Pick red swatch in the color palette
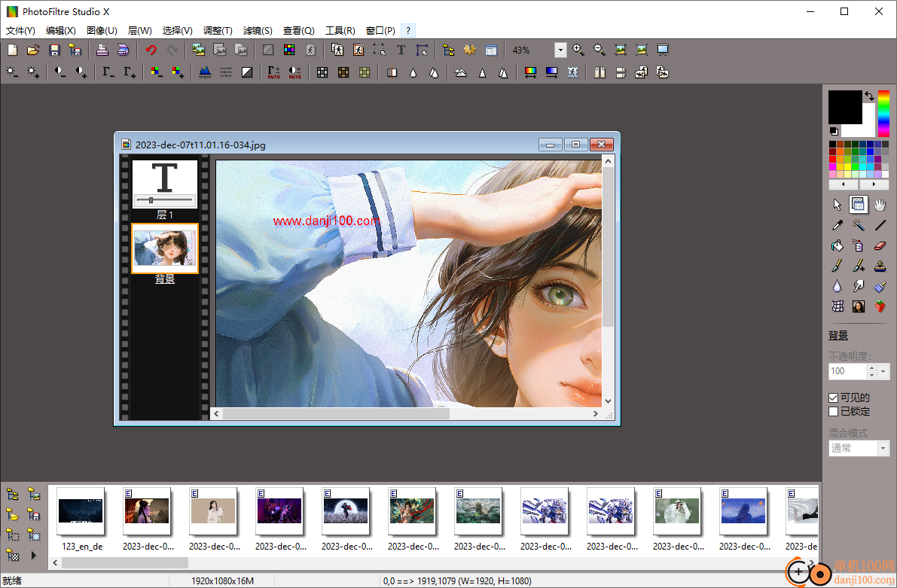This screenshot has width=897, height=588. (x=832, y=160)
